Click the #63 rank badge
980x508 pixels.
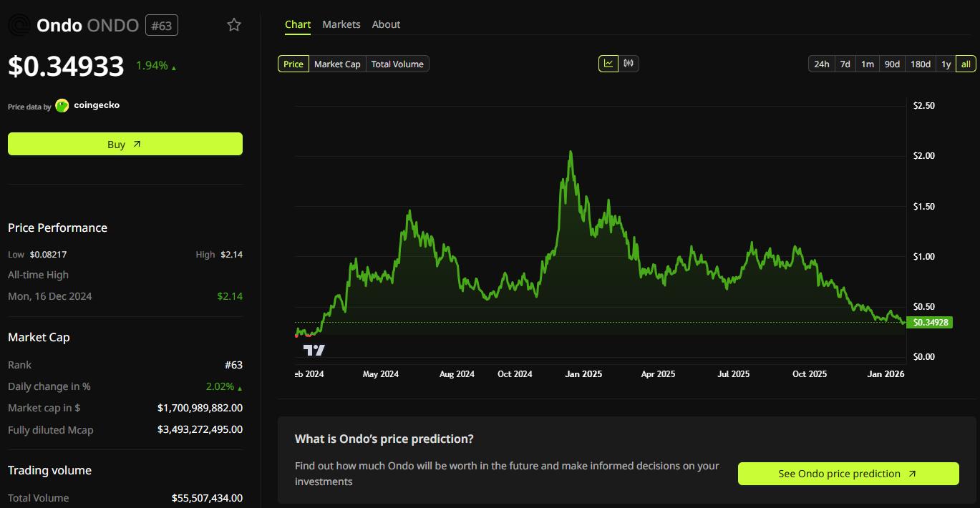[161, 24]
